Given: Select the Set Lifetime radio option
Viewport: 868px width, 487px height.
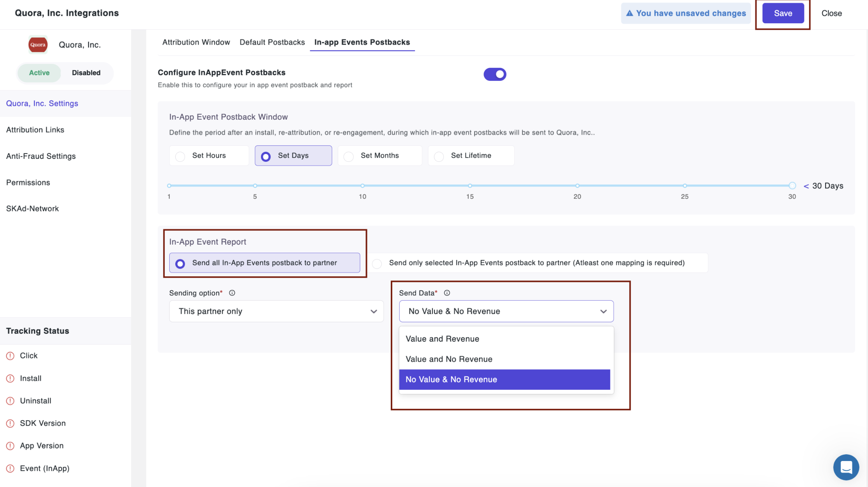Looking at the screenshot, I should 471,155.
